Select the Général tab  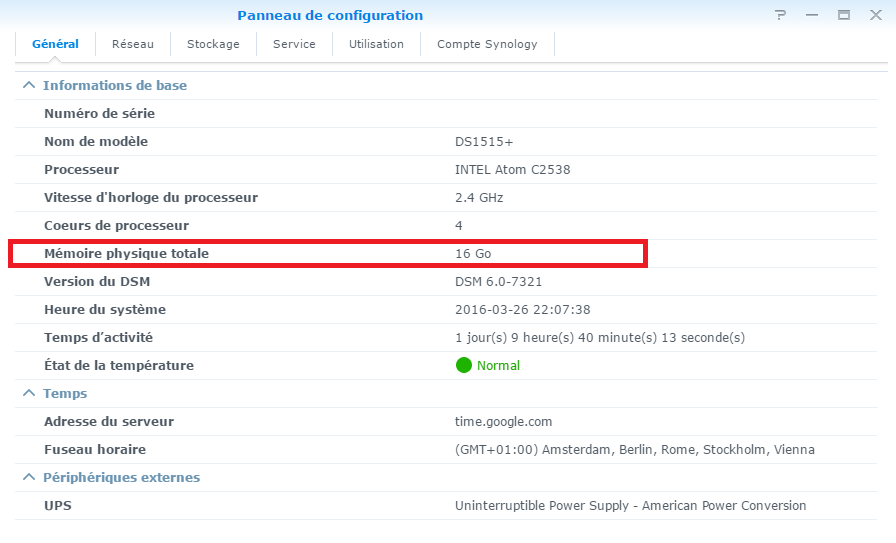[x=55, y=44]
